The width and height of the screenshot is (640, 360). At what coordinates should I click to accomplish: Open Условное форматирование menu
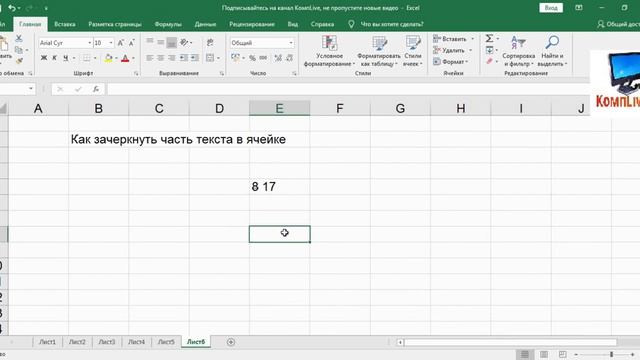(x=329, y=51)
